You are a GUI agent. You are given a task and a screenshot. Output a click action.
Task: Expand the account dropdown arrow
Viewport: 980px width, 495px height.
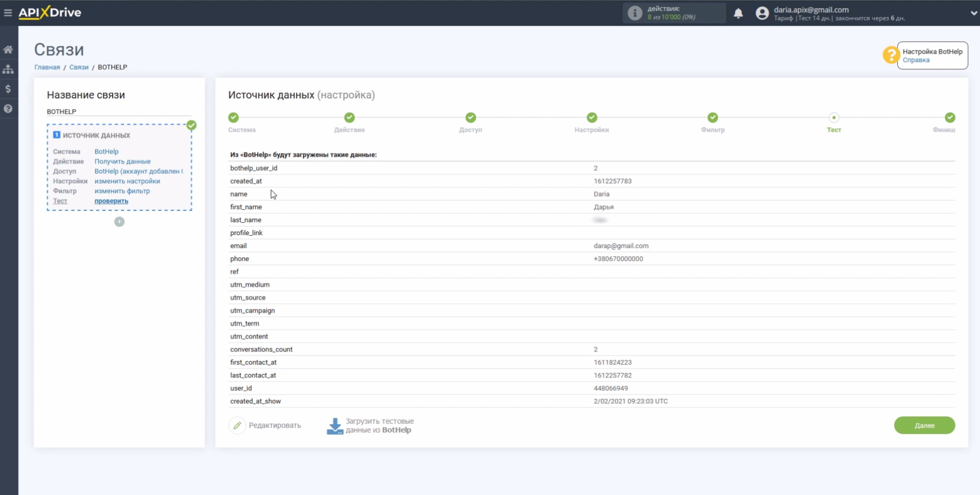click(x=973, y=13)
